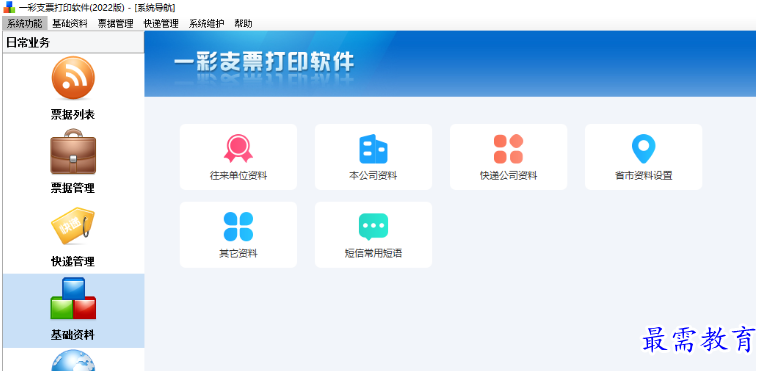The width and height of the screenshot is (764, 371).
Task: Click the 省市资料设置 location pin icon
Action: [644, 149]
